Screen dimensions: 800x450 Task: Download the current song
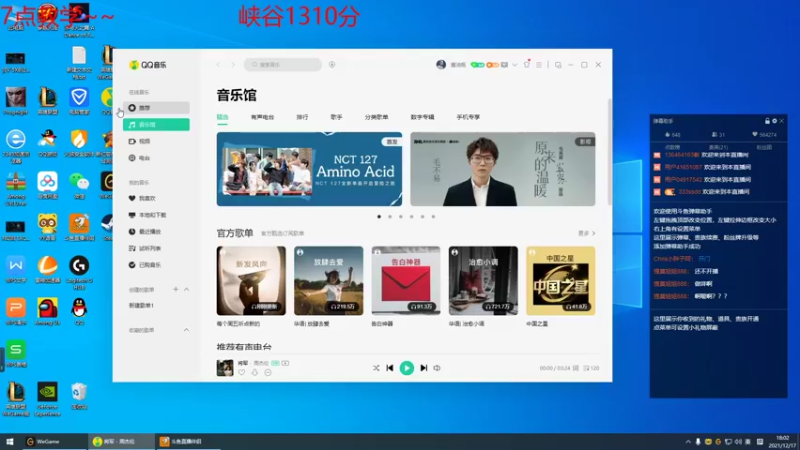tap(255, 372)
